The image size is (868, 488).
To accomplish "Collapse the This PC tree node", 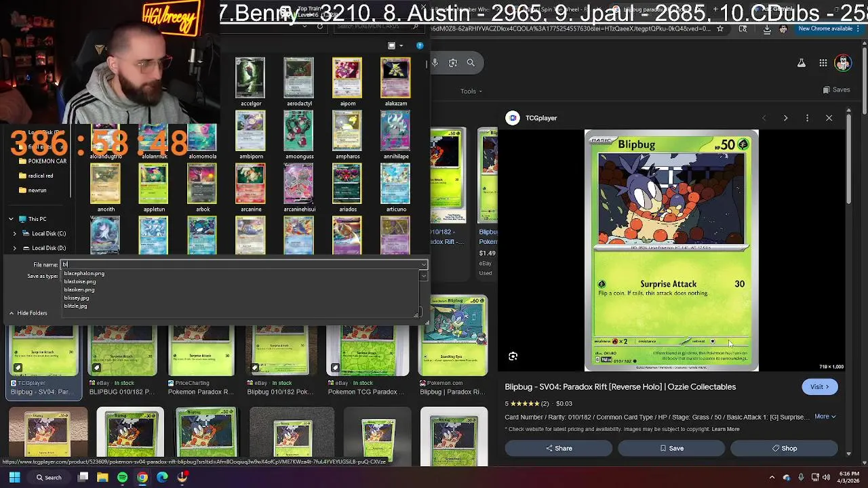I will pyautogui.click(x=11, y=219).
